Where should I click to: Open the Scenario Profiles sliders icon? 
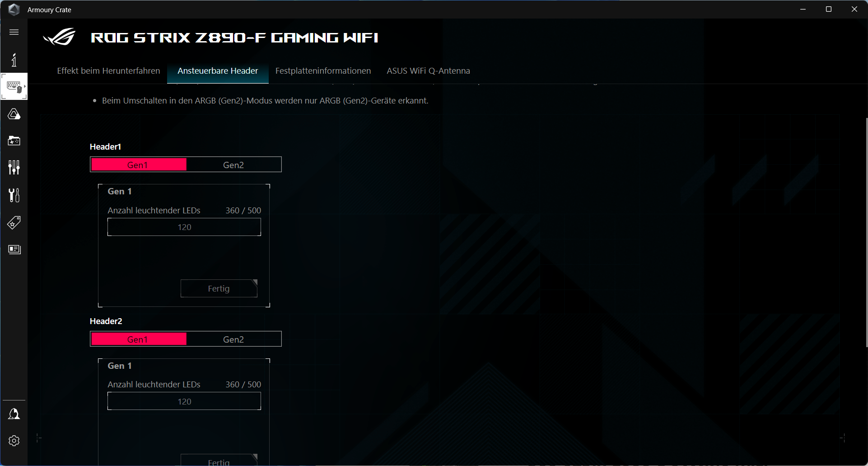coord(14,167)
